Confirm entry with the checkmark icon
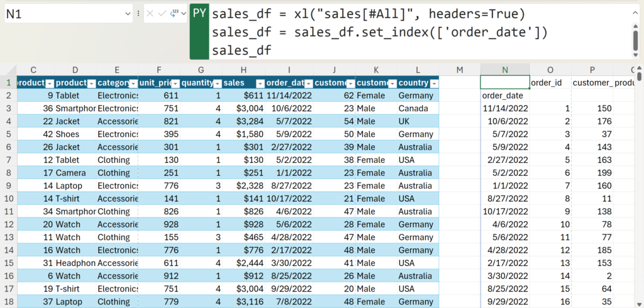Screen dimensions: 644x308 pos(162,13)
